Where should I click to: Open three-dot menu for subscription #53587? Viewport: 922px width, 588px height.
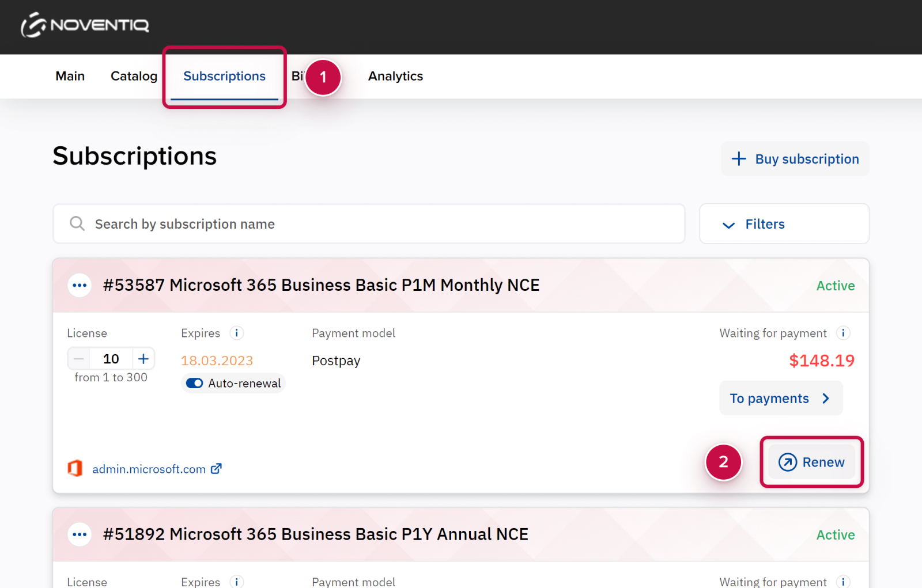coord(80,286)
